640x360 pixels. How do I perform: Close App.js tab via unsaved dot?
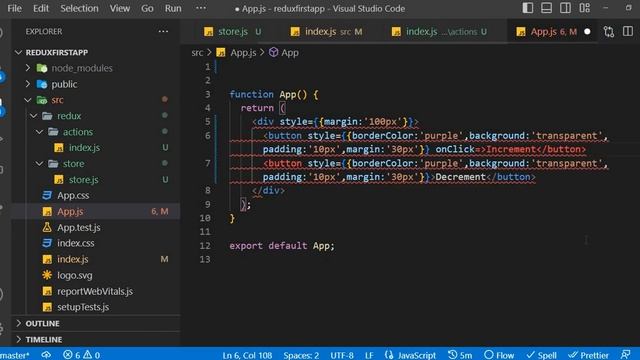[x=587, y=31]
